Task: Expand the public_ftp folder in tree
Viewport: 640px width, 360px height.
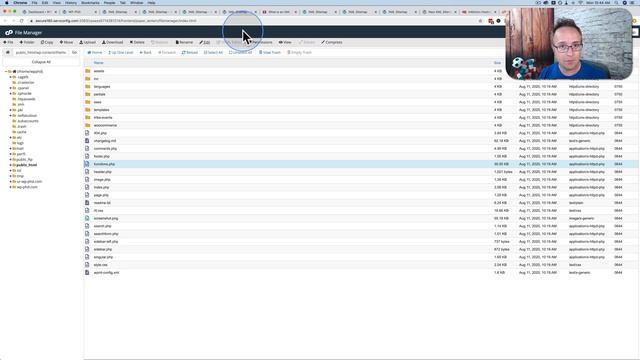Action: click(x=11, y=160)
